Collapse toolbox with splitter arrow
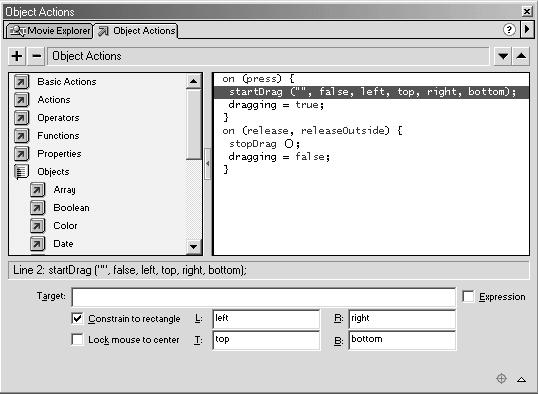Screen dimensions: 538x394 tap(208, 164)
